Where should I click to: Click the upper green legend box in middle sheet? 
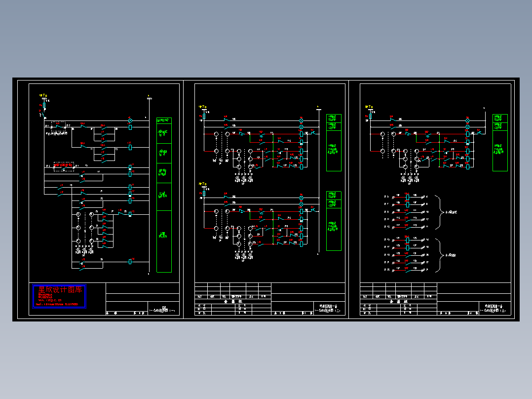pyautogui.click(x=334, y=143)
